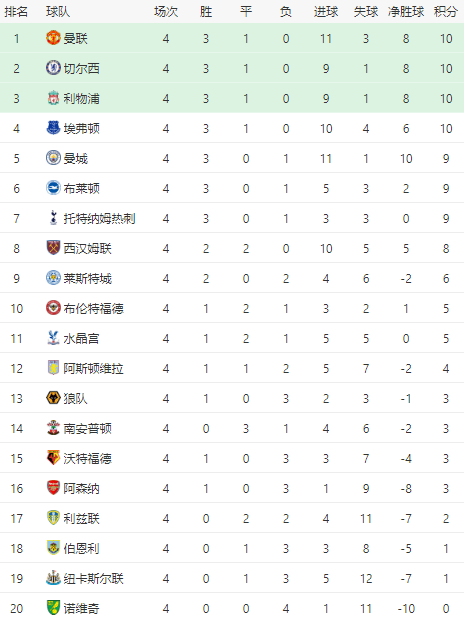
Task: Click the Wolves badge beside 狼队
Action: [x=53, y=398]
